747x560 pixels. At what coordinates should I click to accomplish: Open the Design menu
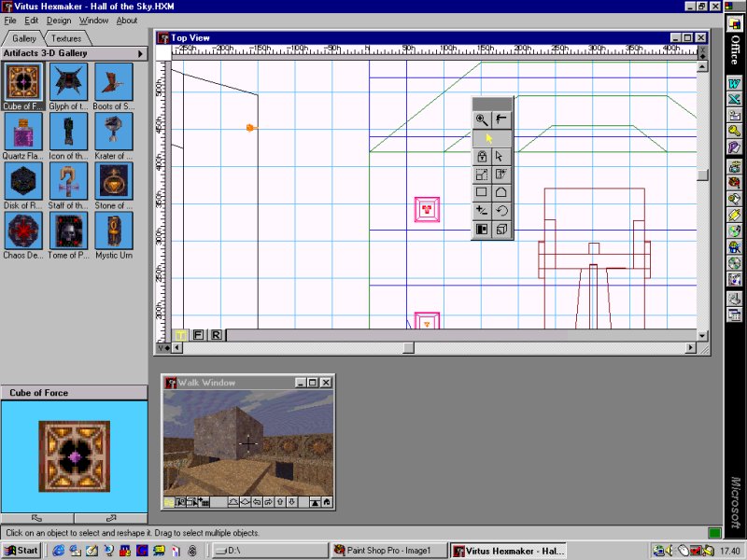(x=59, y=21)
